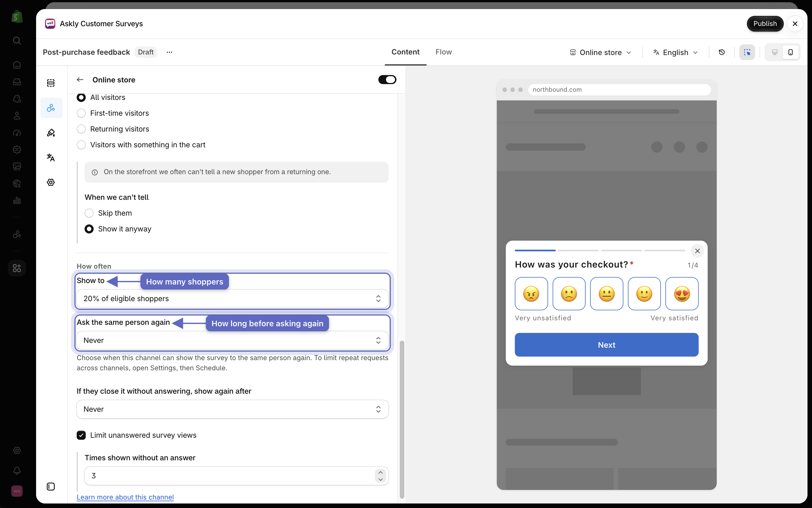
Task: Open the survey settings gear icon
Action: click(x=51, y=182)
